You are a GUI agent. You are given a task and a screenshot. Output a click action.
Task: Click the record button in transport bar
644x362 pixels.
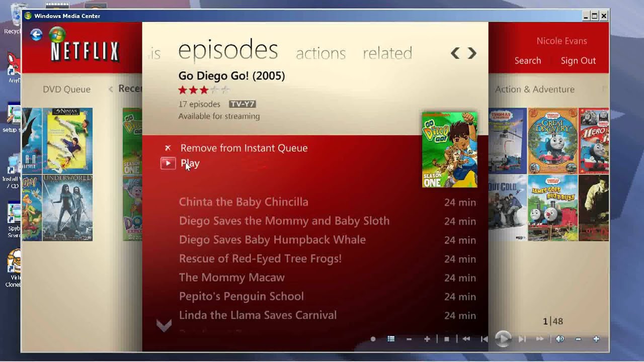click(373, 339)
